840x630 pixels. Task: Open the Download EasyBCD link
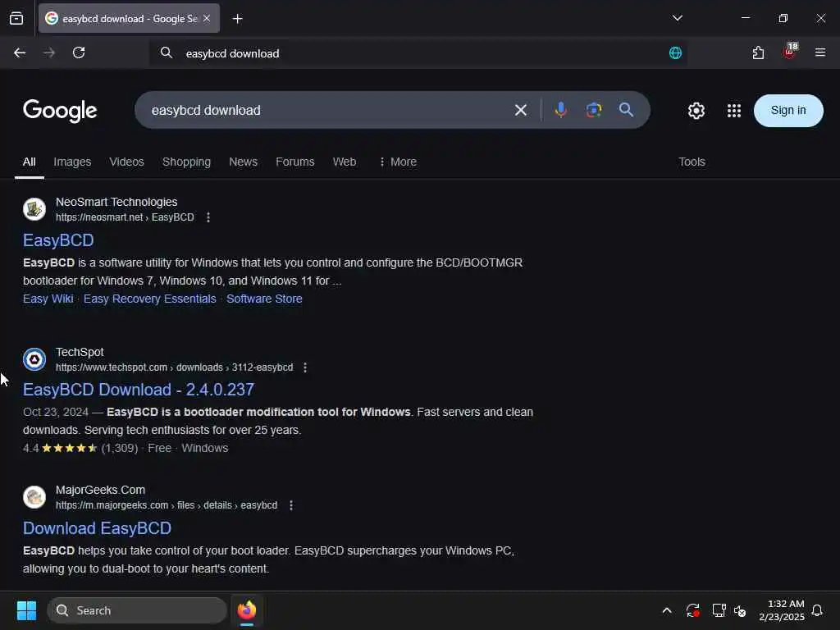tap(97, 528)
